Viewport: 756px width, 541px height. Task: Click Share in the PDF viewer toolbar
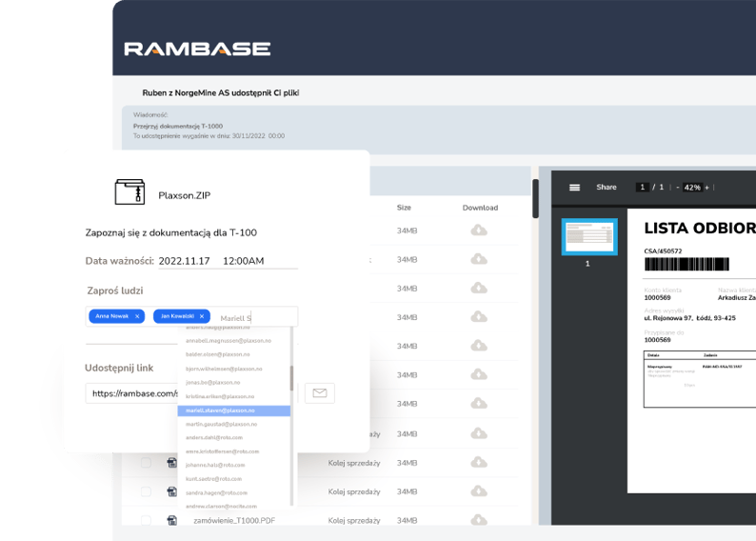(x=607, y=187)
